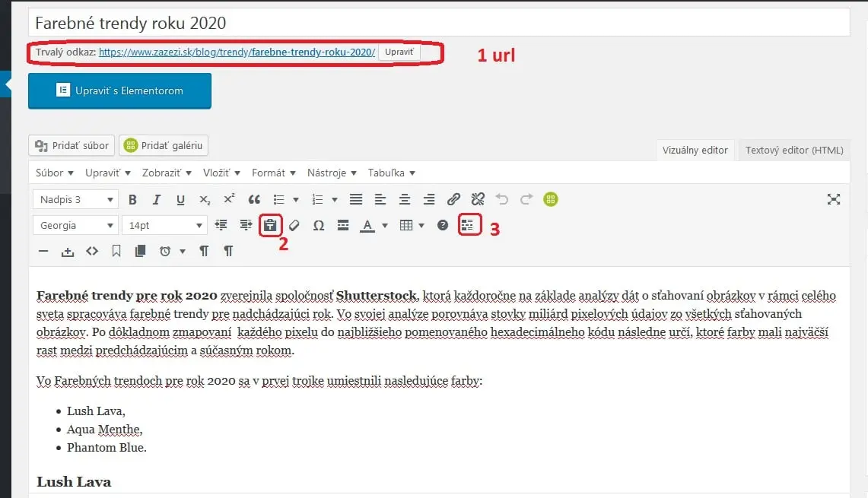This screenshot has width=868, height=498.
Task: Toggle the toolbar kitchen sink icon
Action: point(468,225)
